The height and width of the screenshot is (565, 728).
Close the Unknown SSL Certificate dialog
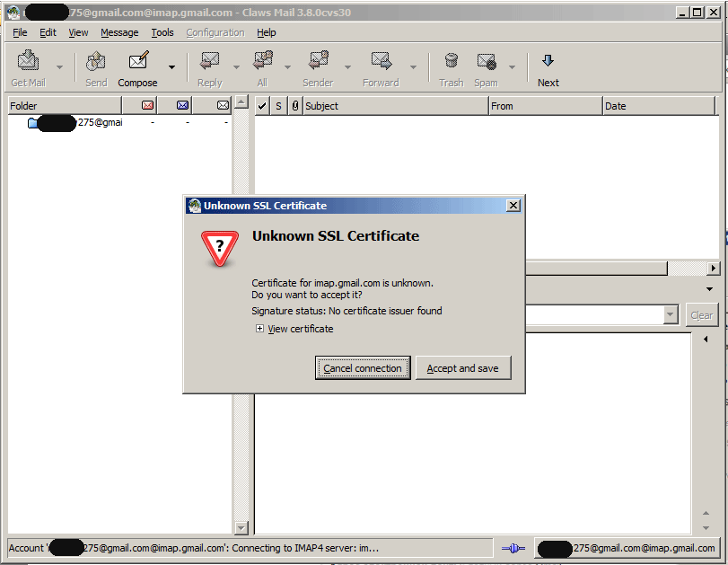click(x=513, y=206)
